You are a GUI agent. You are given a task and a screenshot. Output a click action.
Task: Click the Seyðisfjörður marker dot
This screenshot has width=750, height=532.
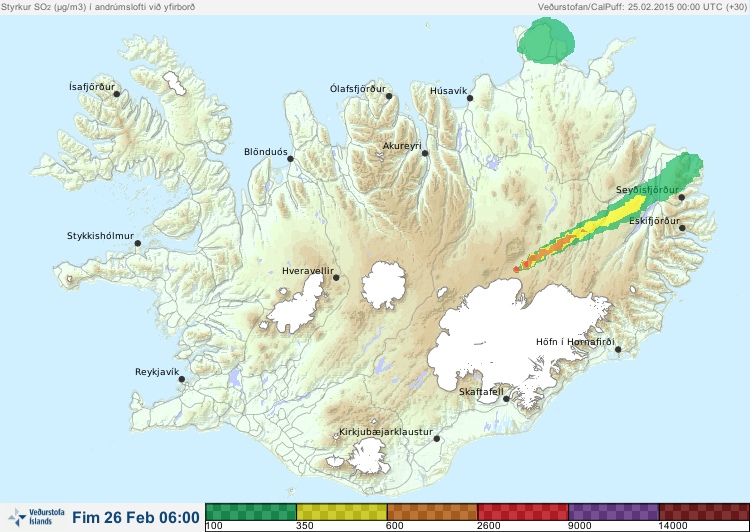(682, 197)
